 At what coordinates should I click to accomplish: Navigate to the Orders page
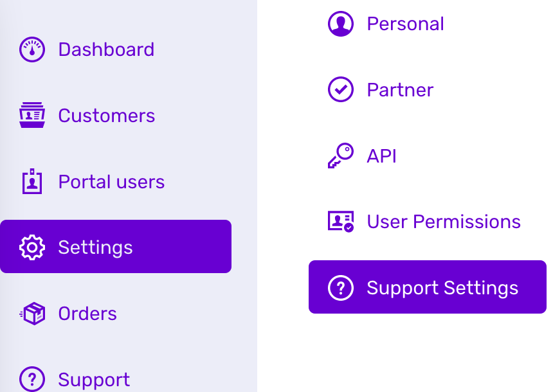click(87, 314)
